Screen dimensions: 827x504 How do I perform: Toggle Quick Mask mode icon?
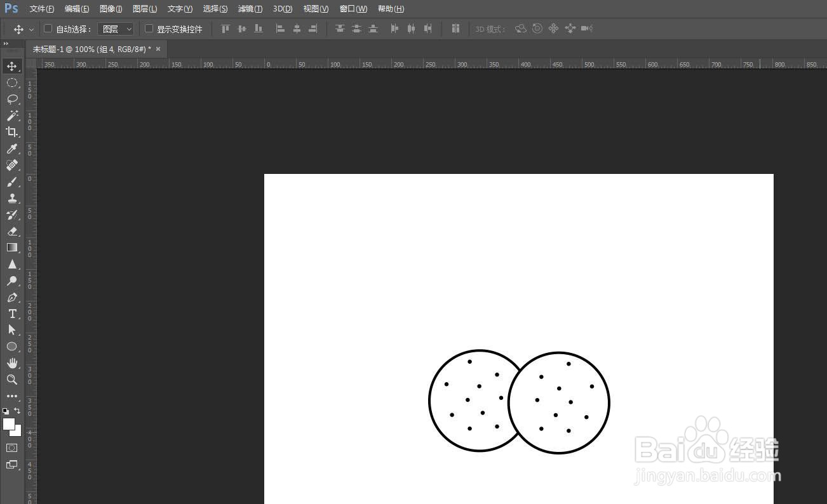point(12,448)
